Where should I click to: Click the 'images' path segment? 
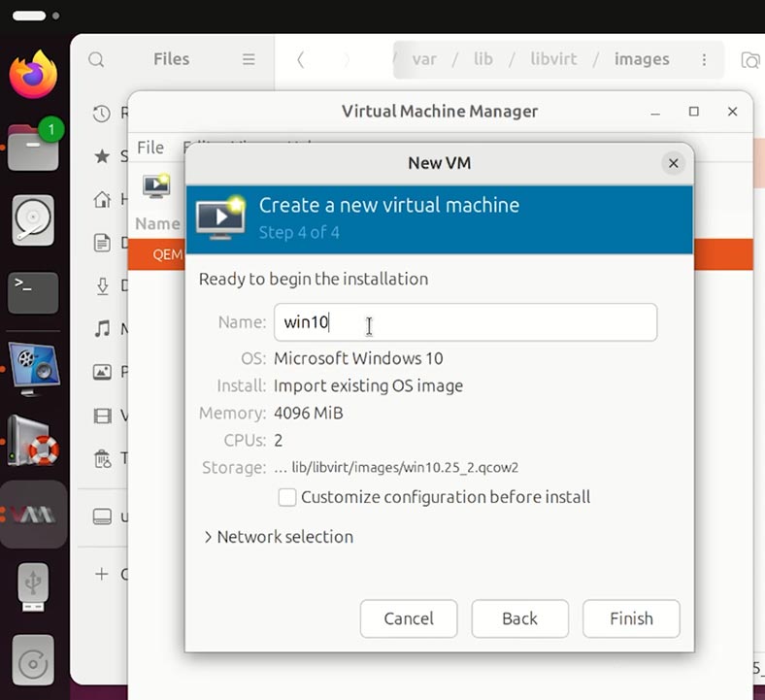pos(642,59)
